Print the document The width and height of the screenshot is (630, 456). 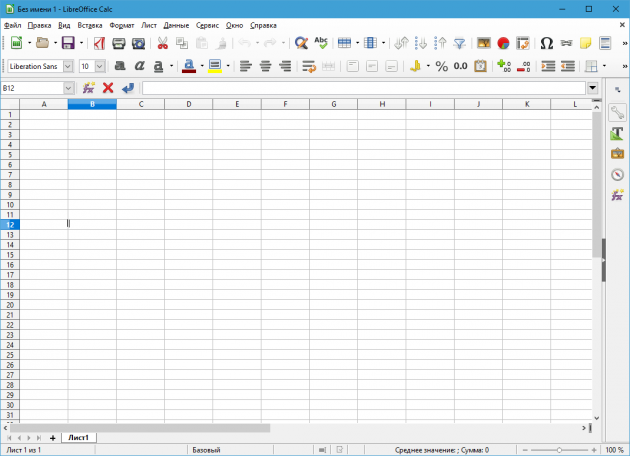119,43
